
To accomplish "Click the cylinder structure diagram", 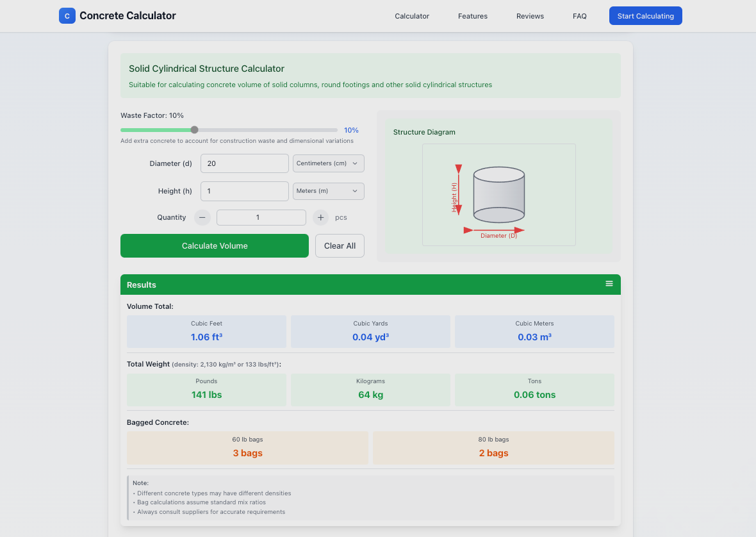I will pos(498,194).
